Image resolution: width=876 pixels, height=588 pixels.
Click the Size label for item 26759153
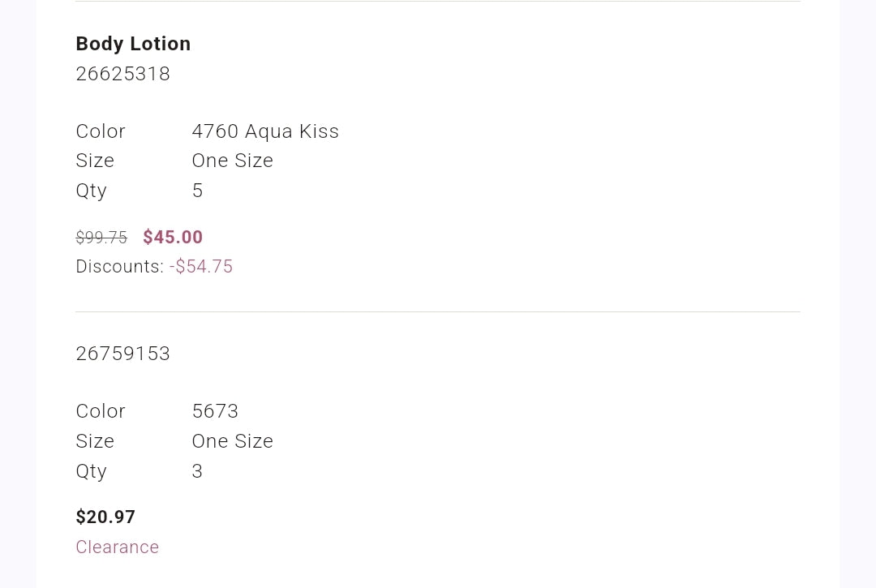click(x=95, y=441)
